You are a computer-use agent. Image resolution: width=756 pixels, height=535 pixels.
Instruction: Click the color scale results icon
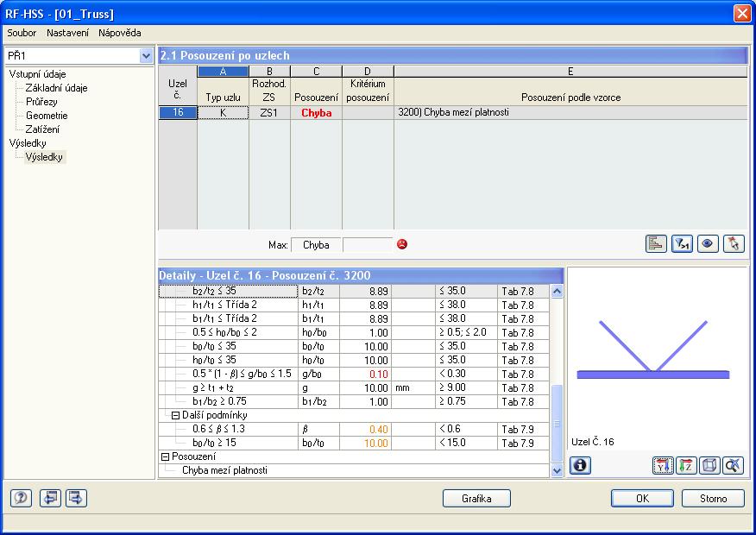[x=656, y=244]
